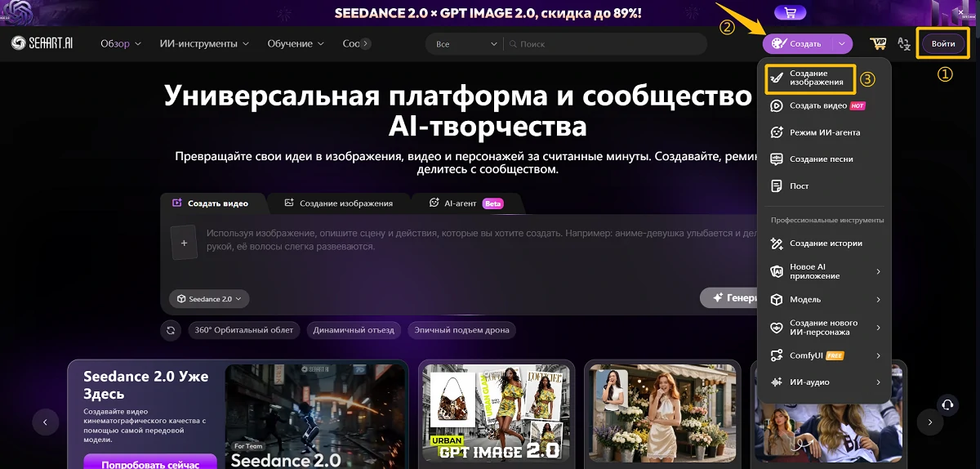Click the Режим ИИ-агента robot icon
980x469 pixels.
tap(777, 132)
